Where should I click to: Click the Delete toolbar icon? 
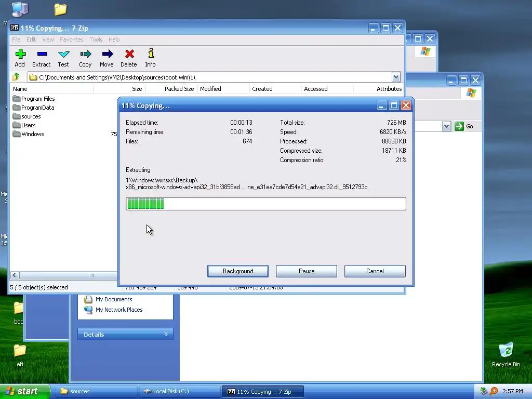[x=129, y=58]
